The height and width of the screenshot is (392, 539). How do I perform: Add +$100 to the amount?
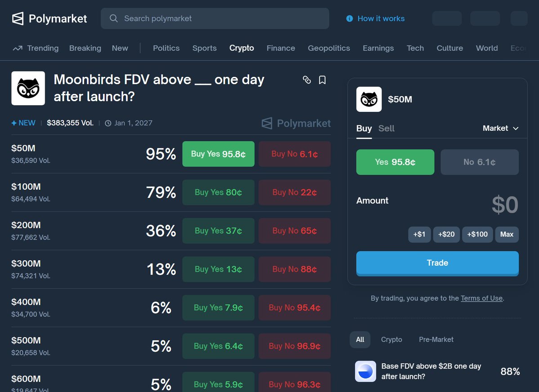coord(477,235)
